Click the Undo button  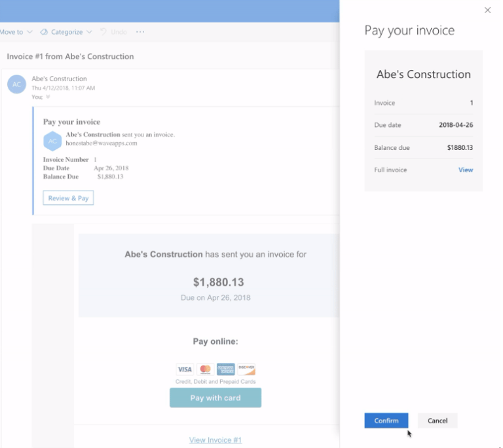pos(114,32)
